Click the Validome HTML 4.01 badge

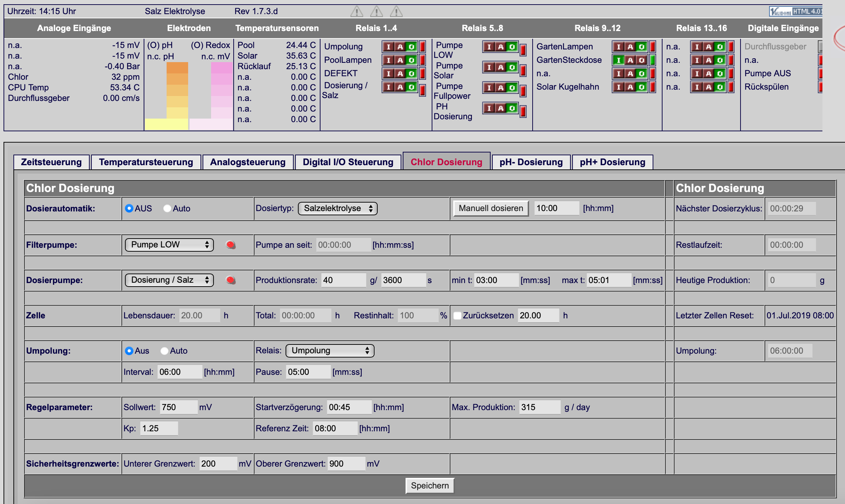click(x=796, y=11)
